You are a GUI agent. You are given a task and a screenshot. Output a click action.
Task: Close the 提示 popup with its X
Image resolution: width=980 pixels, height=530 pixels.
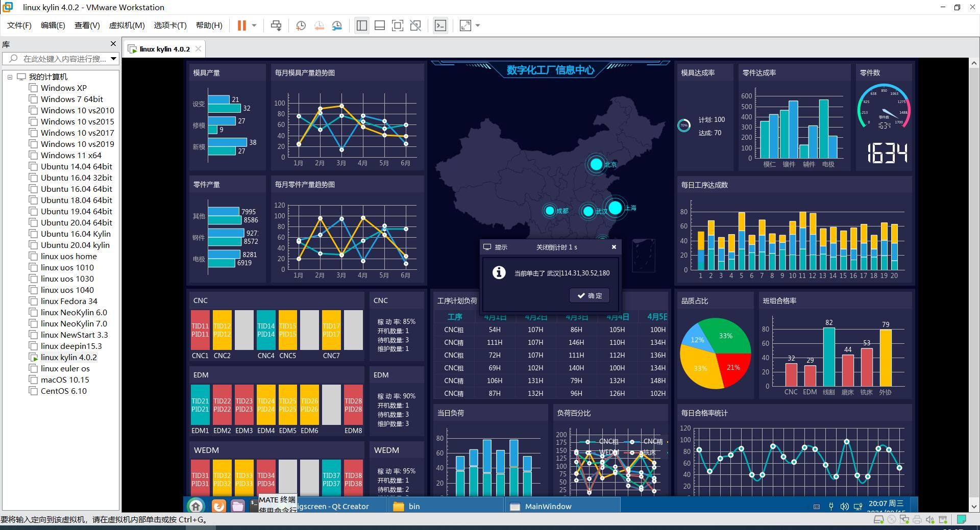pos(614,247)
